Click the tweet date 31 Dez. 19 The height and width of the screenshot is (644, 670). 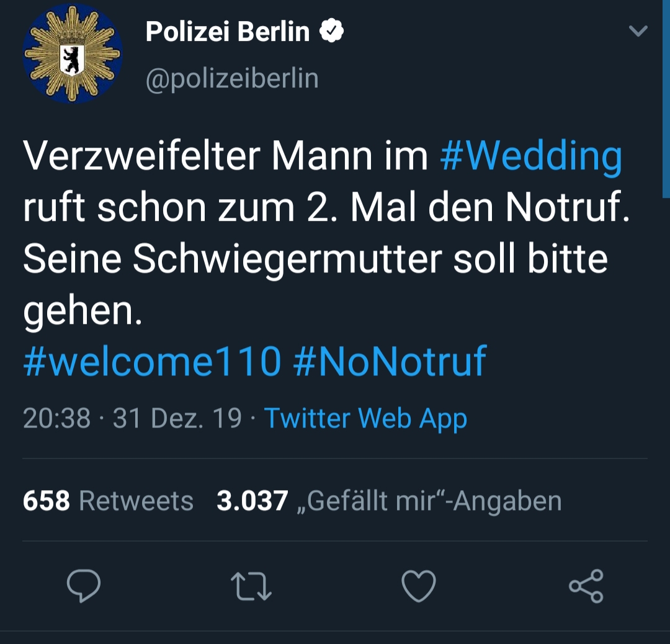(x=177, y=419)
